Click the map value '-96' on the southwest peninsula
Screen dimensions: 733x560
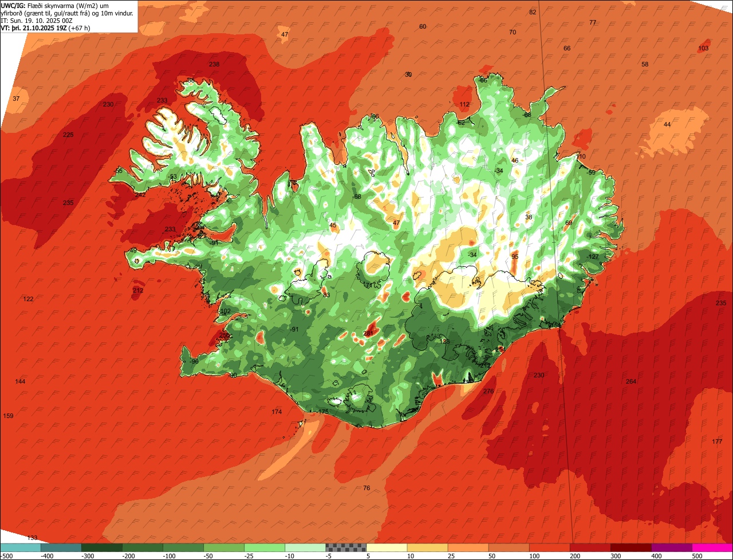[194, 362]
